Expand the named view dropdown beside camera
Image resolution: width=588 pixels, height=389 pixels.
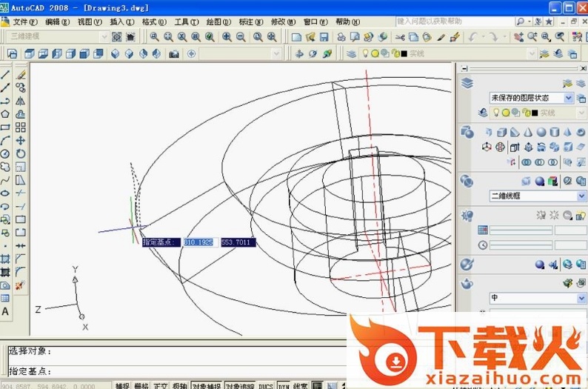pyautogui.click(x=276, y=54)
